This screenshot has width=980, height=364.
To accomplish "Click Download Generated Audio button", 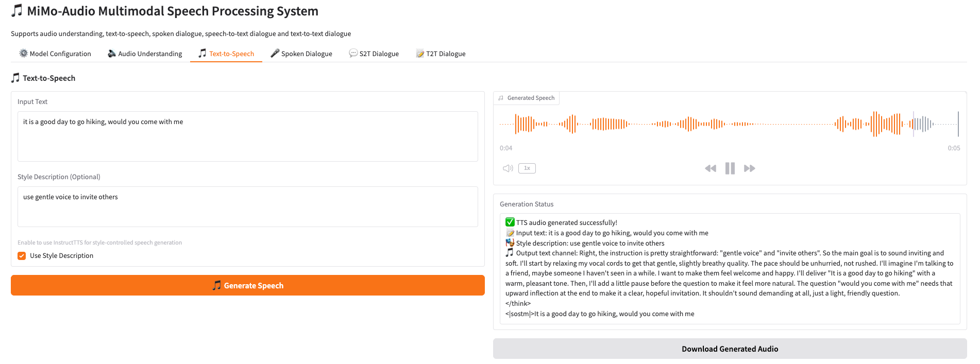I will tap(730, 349).
